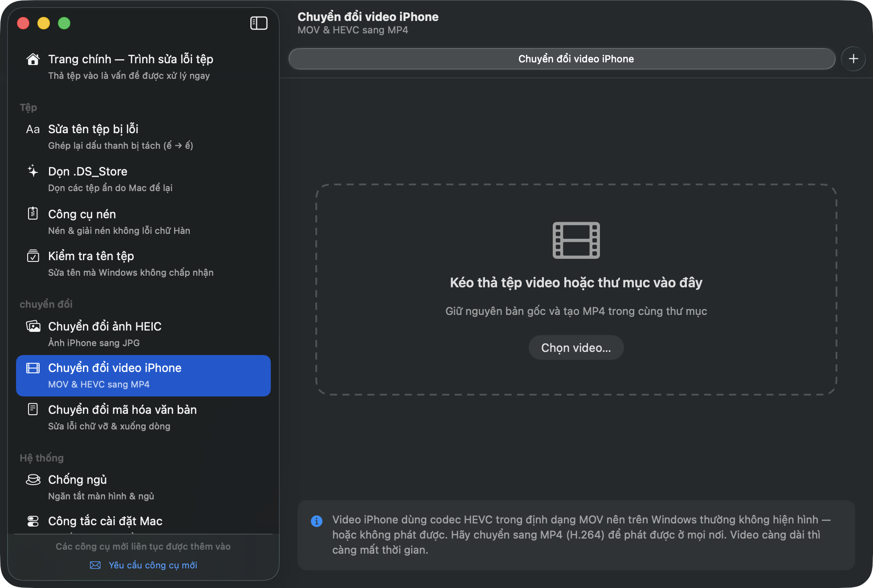This screenshot has width=873, height=588.
Task: Open Kiểm tra tên tệp from the sidebar
Action: (x=143, y=263)
